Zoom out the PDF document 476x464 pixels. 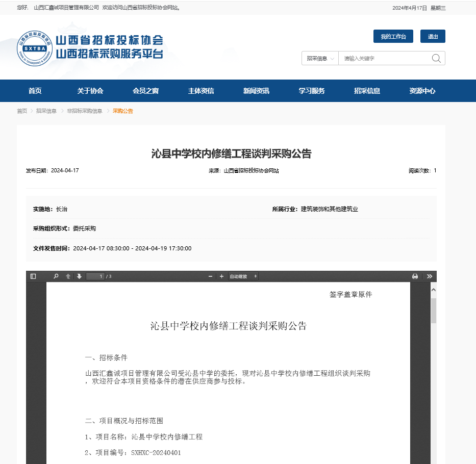210,276
